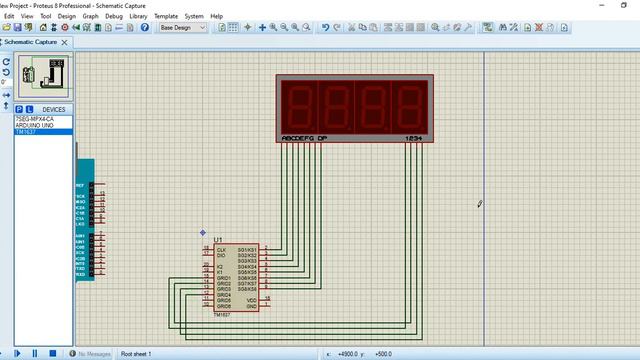Click the pick parts magnifier icon
Image resolution: width=640 pixels, height=360 pixels.
(435, 27)
